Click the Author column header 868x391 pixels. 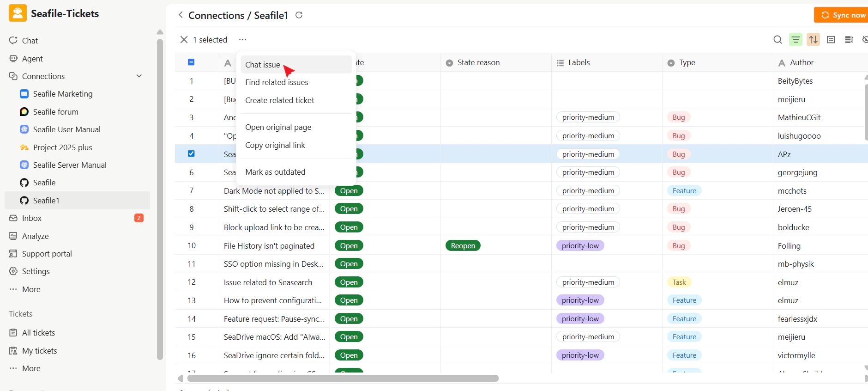click(820, 62)
